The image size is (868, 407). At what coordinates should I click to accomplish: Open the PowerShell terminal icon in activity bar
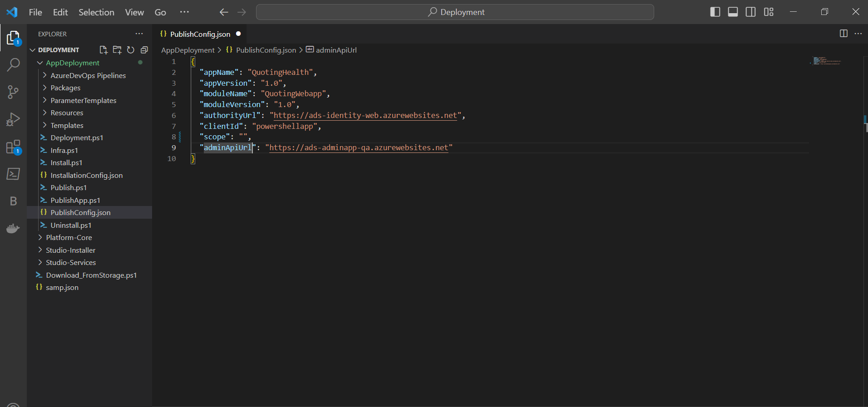pyautogui.click(x=13, y=174)
